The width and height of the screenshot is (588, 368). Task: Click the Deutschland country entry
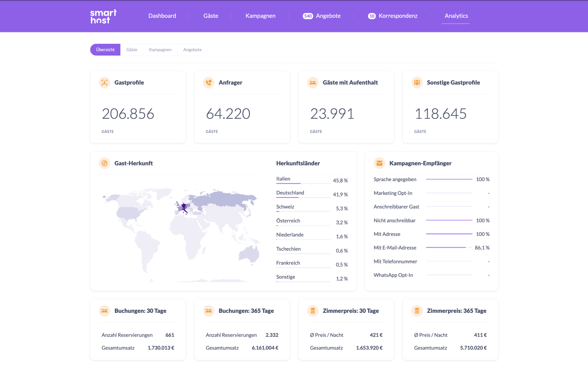point(290,193)
